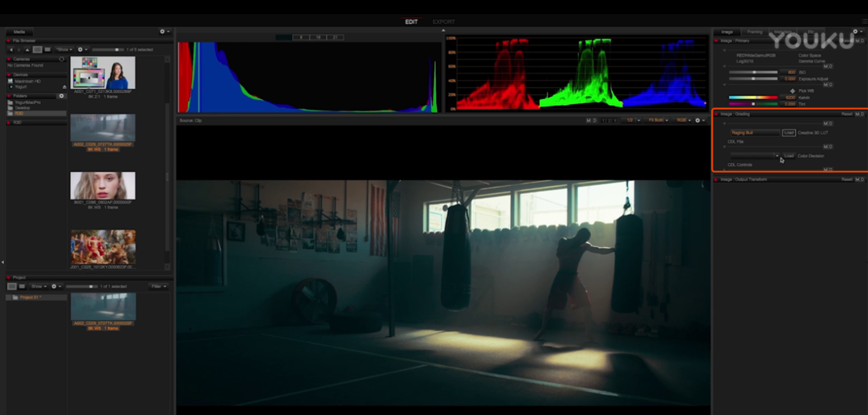868x415 pixels.
Task: Collapse the File Browser section
Action: (8, 41)
